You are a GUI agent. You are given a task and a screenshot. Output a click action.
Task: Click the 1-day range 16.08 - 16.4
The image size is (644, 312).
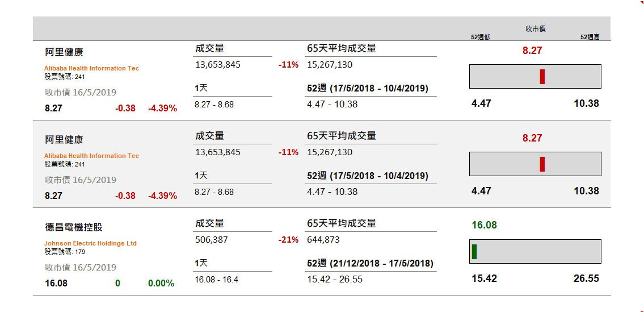[216, 280]
